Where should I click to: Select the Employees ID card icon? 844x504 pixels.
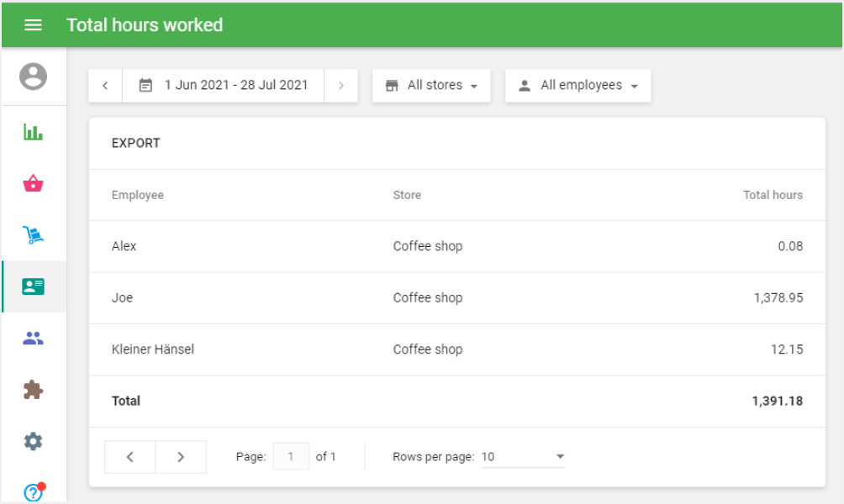coord(33,286)
